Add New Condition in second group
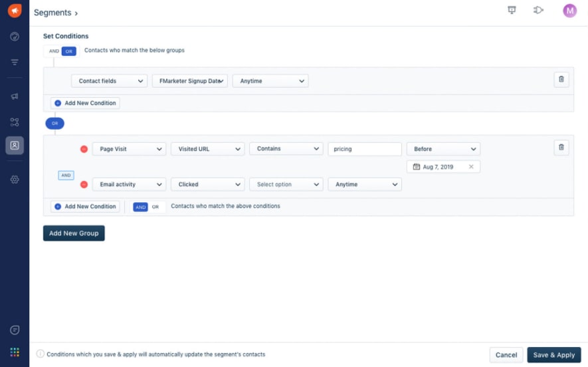The height and width of the screenshot is (367, 588). coord(85,206)
